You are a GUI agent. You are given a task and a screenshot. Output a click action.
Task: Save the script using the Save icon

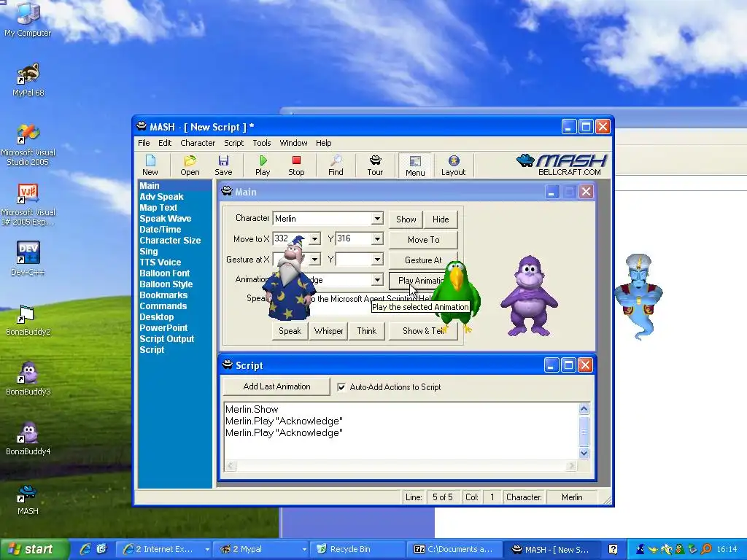223,166
